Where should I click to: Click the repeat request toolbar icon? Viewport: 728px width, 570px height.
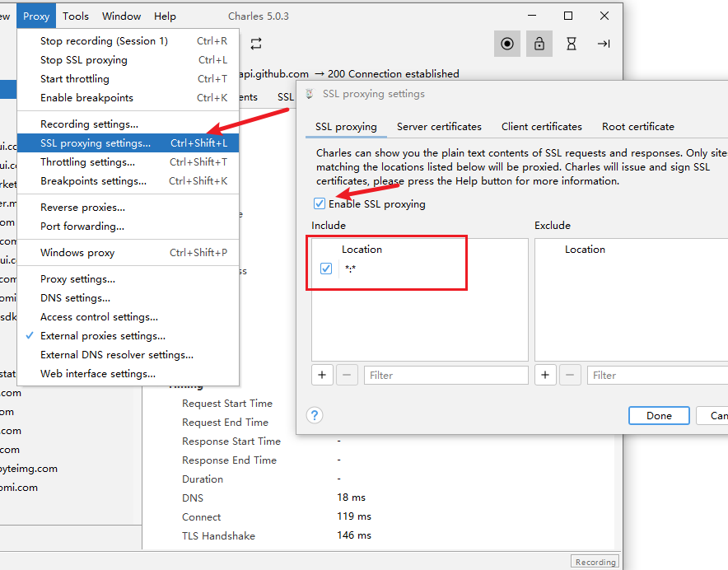(x=256, y=44)
